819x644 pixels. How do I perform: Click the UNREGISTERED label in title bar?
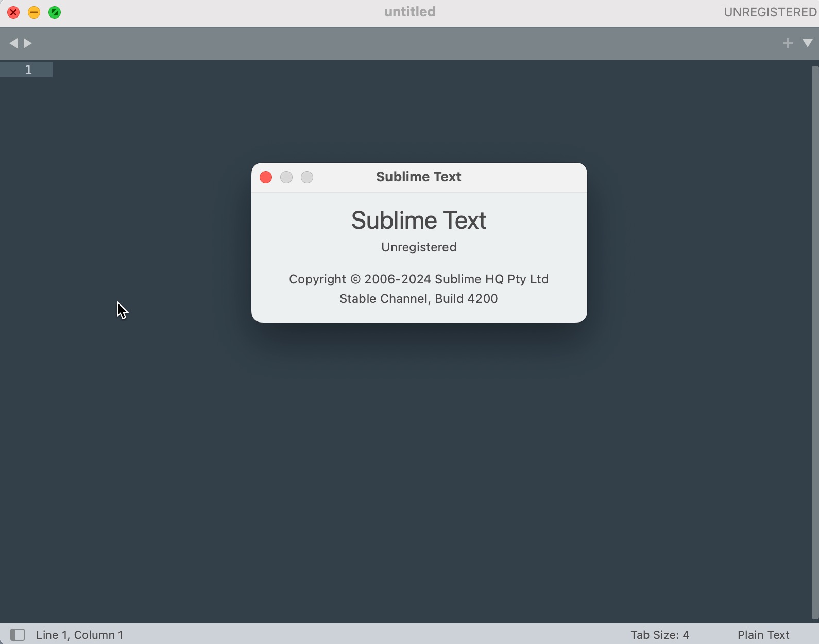click(x=770, y=12)
